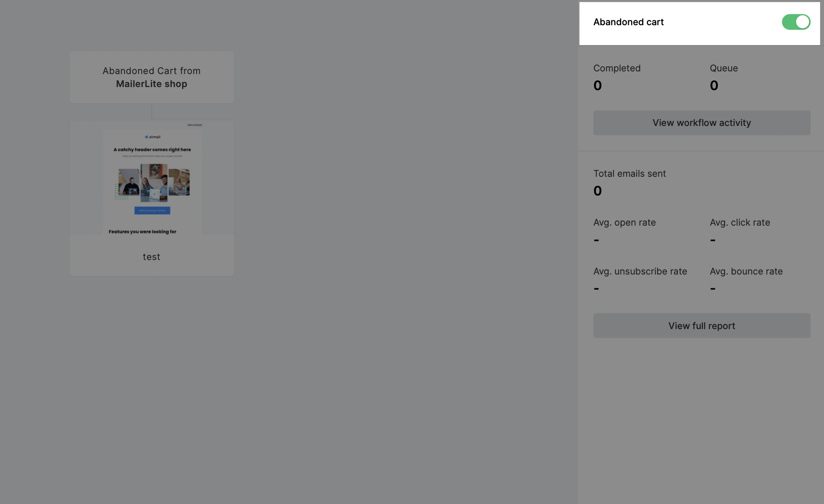Click the Avg. bounce rate metric
Viewport: 824px width, 504px height.
[x=746, y=279]
